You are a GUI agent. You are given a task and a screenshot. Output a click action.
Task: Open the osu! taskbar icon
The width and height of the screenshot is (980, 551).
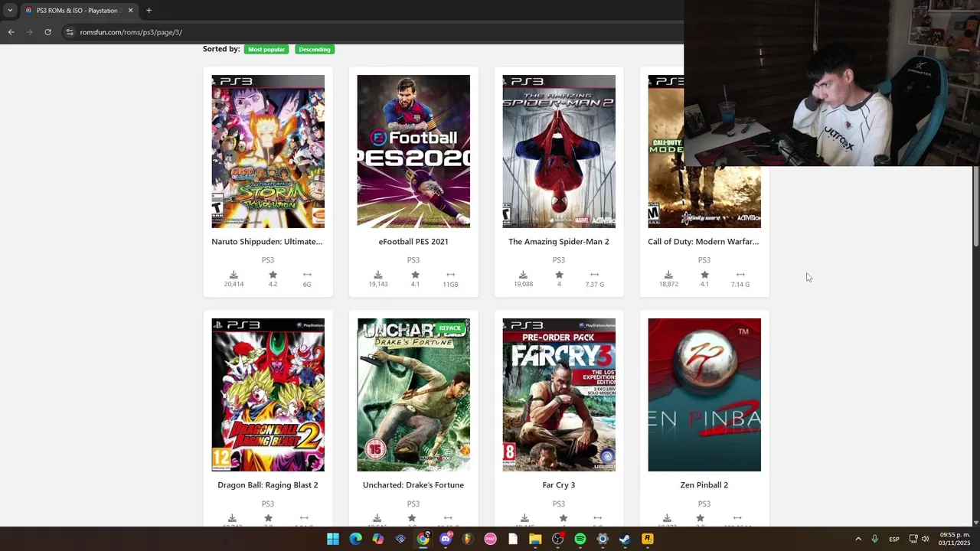490,539
